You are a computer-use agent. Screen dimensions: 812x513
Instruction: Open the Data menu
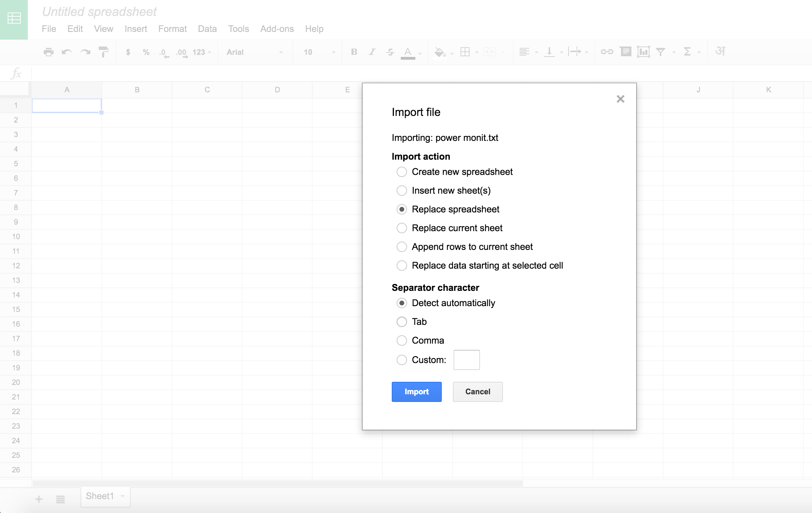207,29
